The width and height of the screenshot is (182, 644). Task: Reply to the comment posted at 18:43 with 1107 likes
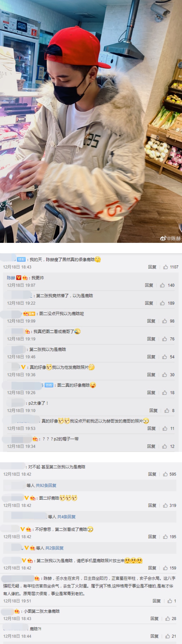click(x=152, y=267)
